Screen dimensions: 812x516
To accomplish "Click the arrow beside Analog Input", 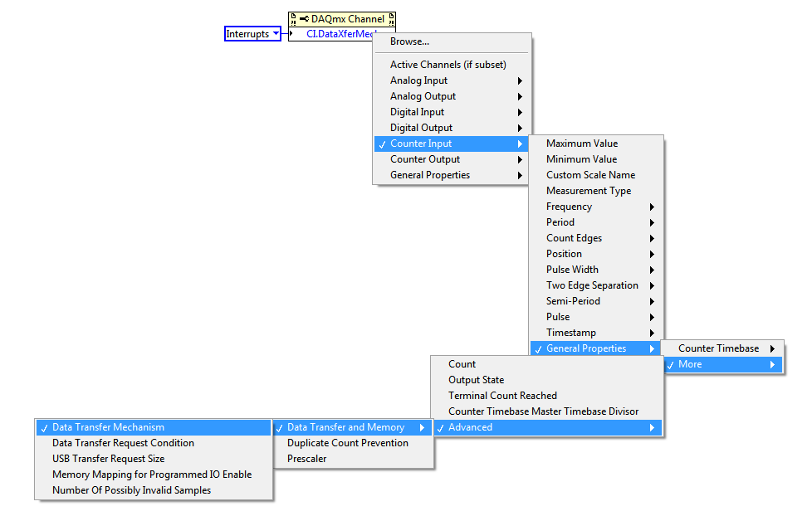I will 520,80.
